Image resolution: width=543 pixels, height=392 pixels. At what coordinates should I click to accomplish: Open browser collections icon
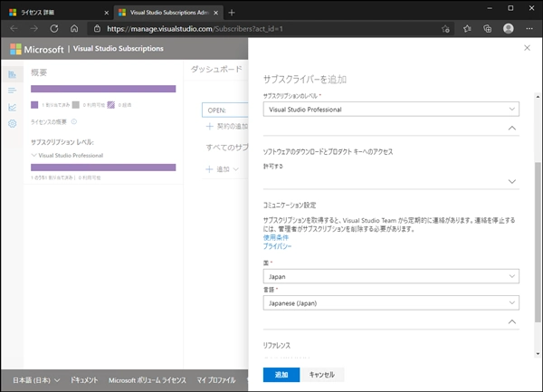(x=487, y=29)
